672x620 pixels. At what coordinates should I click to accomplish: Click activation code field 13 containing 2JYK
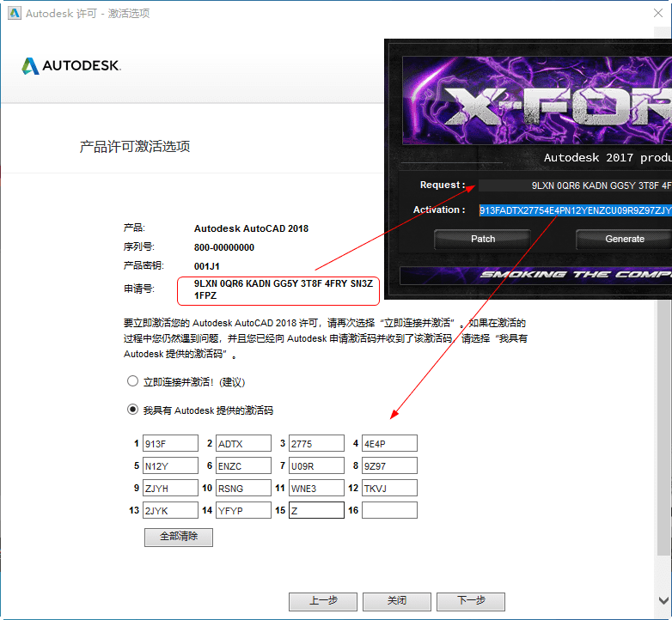(x=170, y=510)
